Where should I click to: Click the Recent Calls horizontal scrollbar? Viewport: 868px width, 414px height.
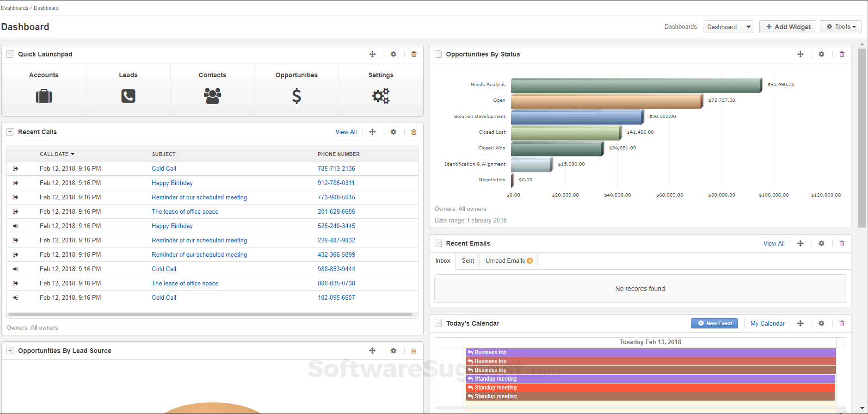[210, 315]
